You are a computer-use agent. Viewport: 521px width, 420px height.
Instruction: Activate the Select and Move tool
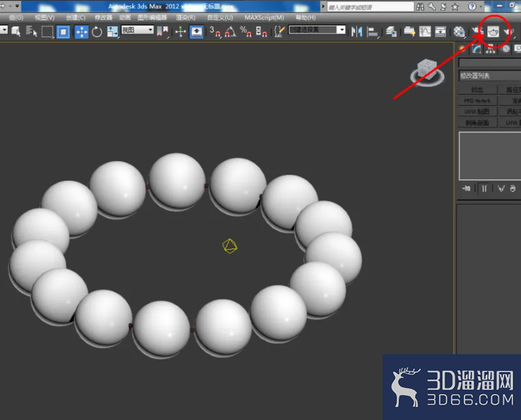[82, 32]
